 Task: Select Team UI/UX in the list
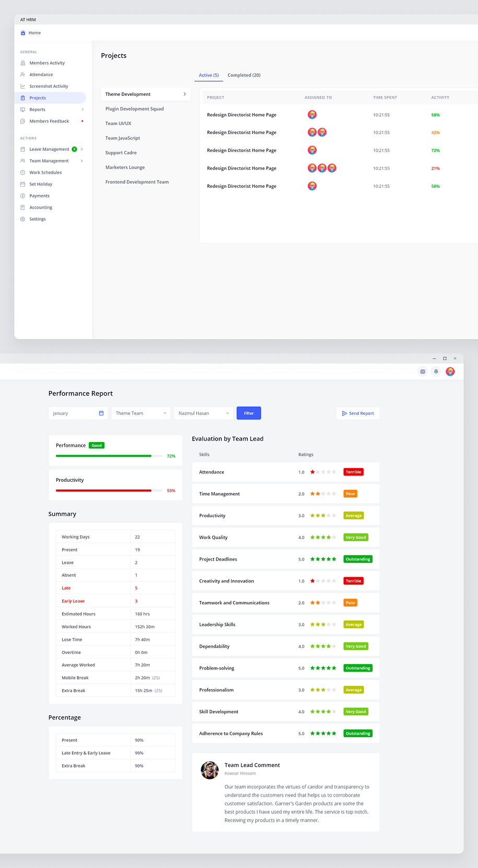tap(118, 124)
